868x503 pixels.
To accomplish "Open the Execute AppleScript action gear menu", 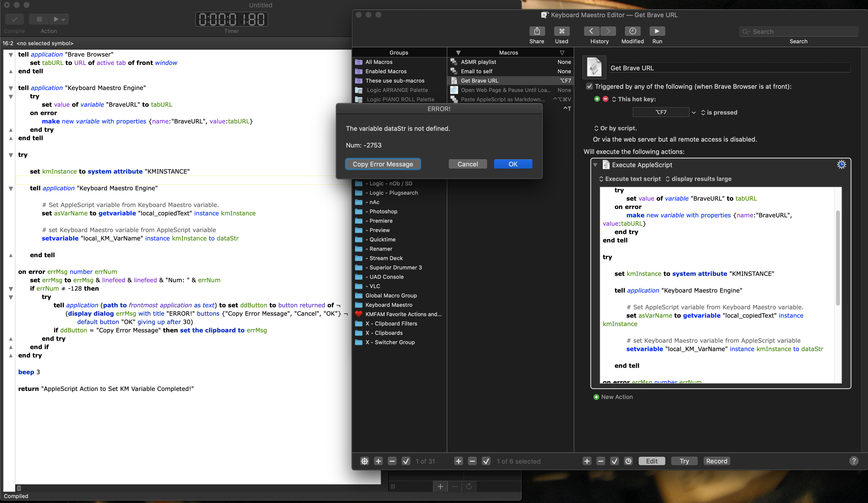I will click(x=841, y=164).
